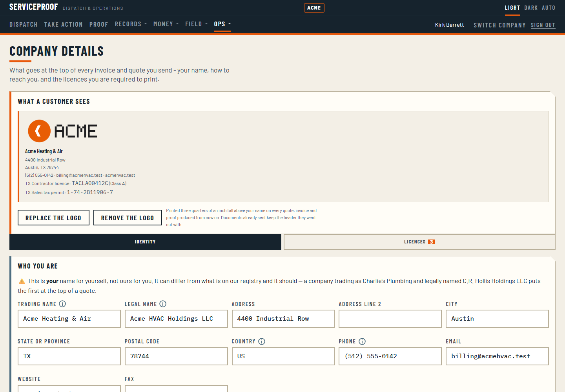Select the Light theme option

[x=512, y=8]
